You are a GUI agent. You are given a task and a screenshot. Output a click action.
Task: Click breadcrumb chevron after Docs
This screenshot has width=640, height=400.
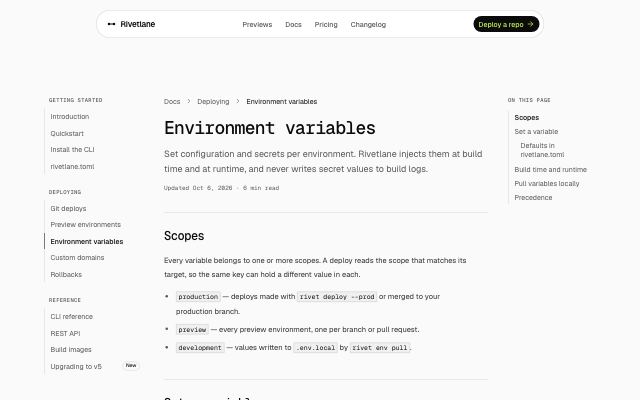click(189, 101)
